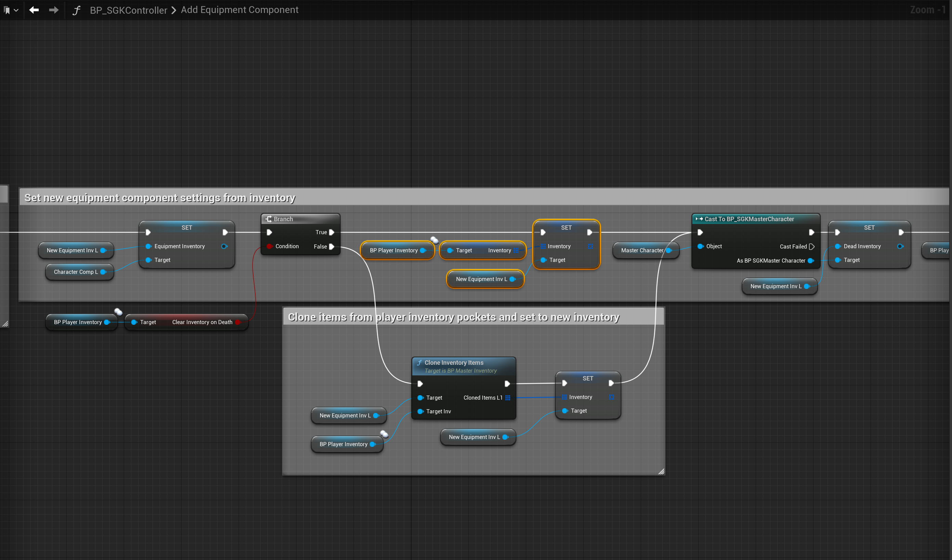This screenshot has height=560, width=952.
Task: Click BP_SGKController in the breadcrumb
Action: tap(128, 10)
